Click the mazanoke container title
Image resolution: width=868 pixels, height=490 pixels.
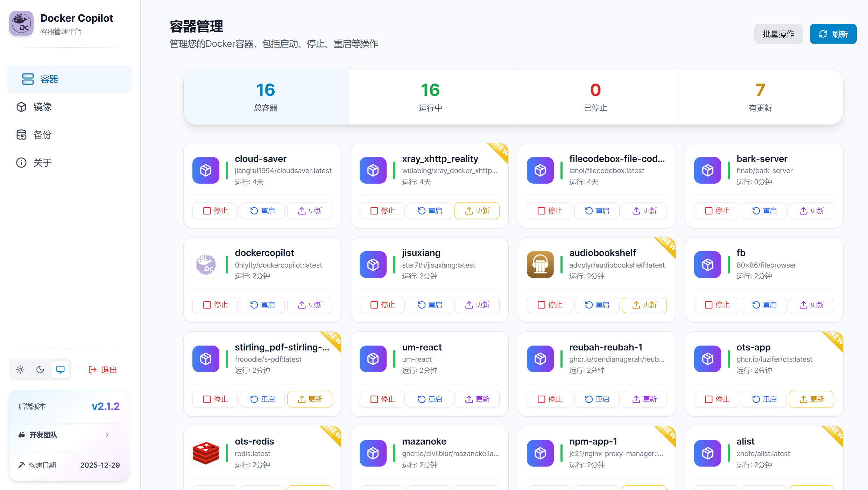click(x=424, y=441)
